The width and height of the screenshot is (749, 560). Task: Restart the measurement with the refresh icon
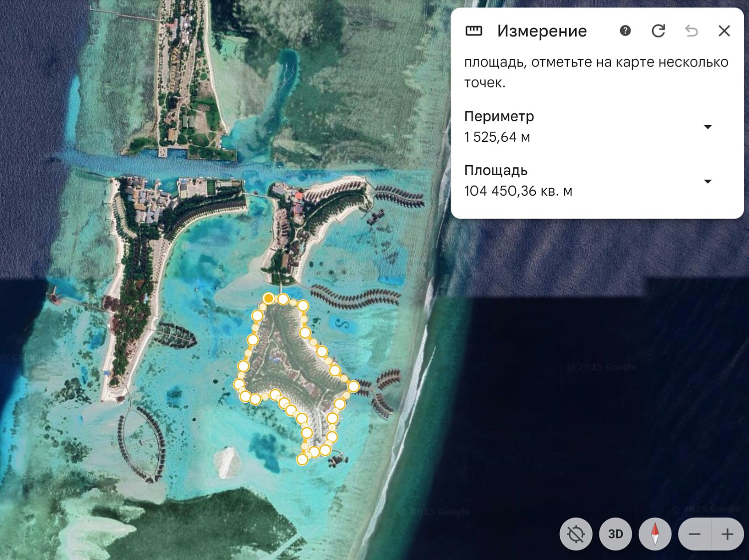pos(659,31)
